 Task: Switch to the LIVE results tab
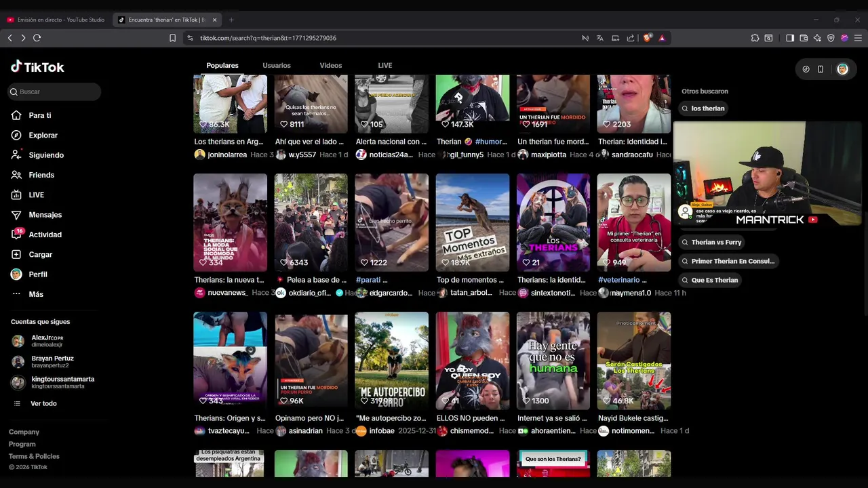[385, 65]
